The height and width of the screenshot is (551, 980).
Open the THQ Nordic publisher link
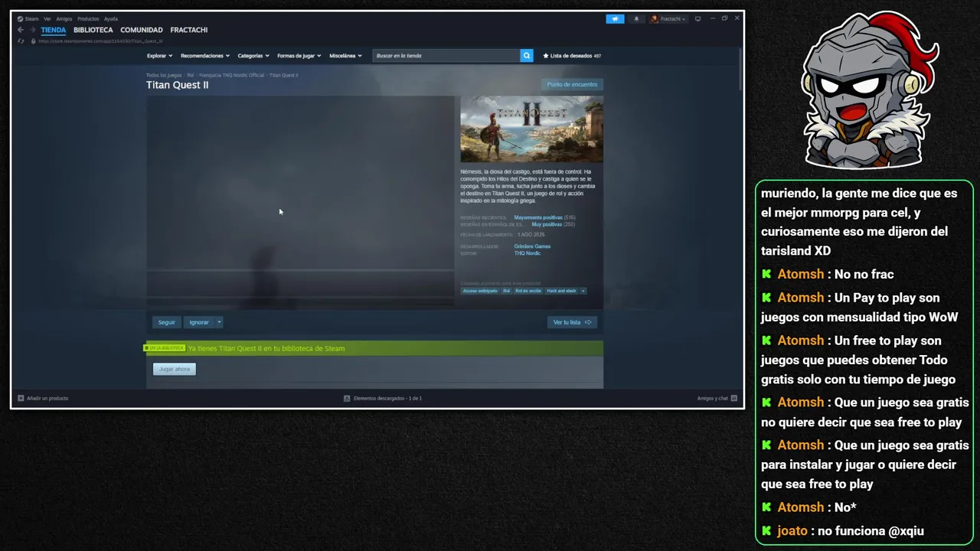coord(528,253)
